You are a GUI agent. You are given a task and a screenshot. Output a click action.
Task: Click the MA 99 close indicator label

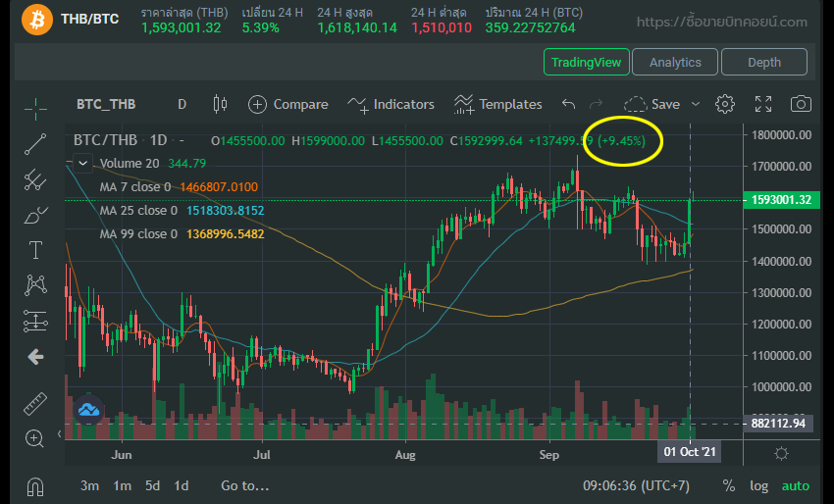pos(138,234)
